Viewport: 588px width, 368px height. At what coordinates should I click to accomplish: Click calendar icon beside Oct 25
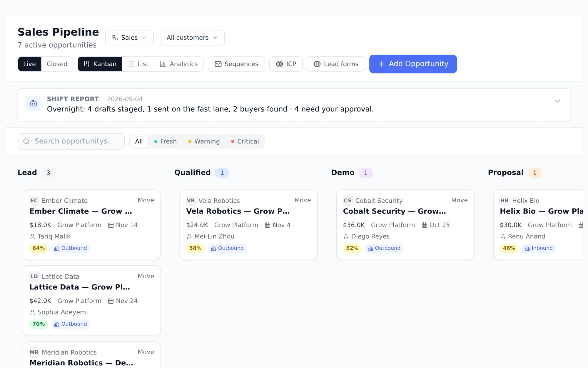(424, 225)
